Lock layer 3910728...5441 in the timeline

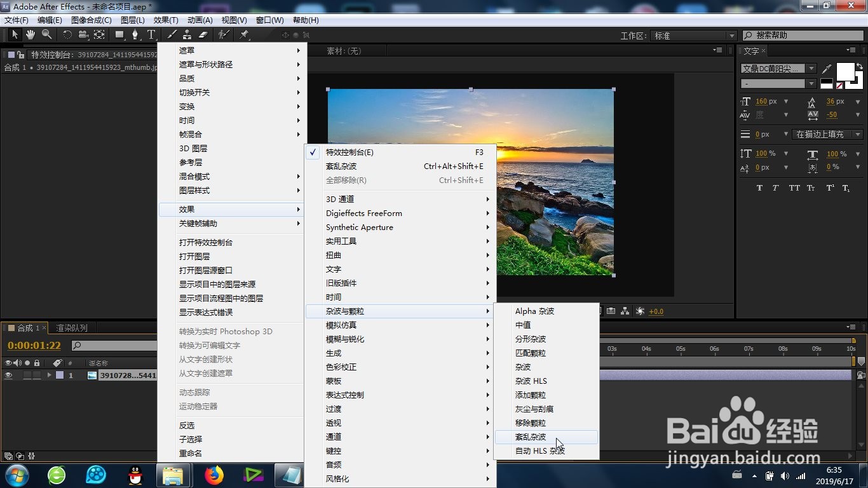pos(36,375)
